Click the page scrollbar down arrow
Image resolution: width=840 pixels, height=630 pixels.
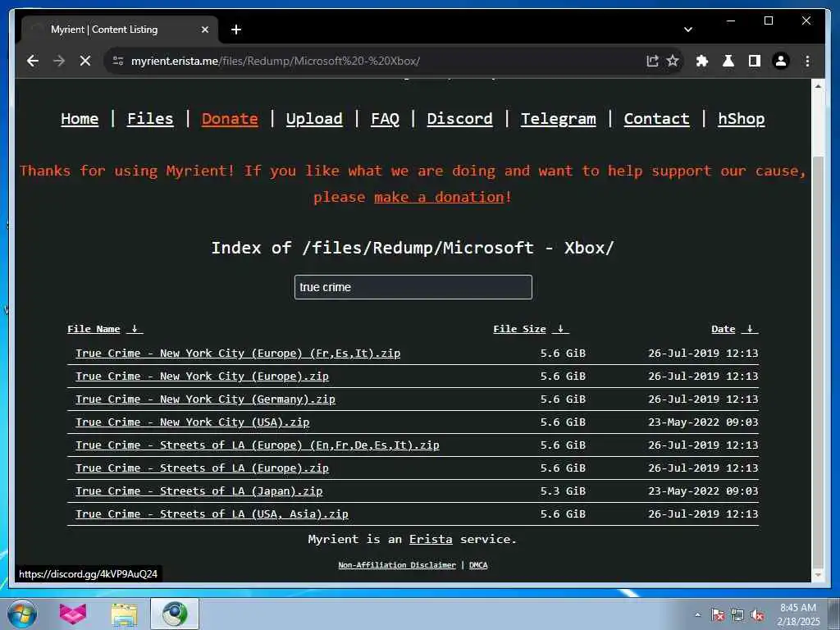coord(818,575)
